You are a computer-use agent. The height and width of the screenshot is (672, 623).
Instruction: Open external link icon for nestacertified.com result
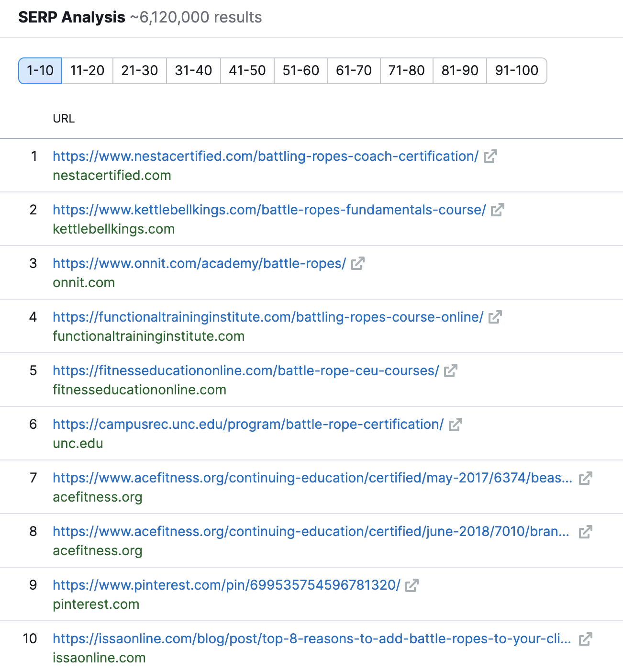490,157
